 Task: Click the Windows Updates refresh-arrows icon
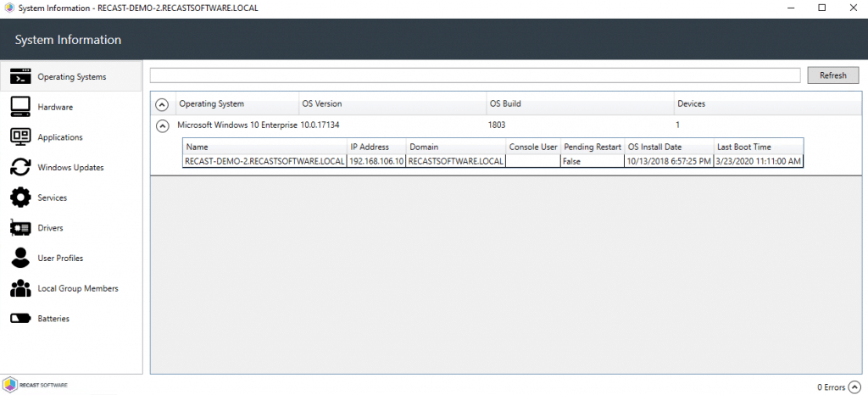pos(20,167)
